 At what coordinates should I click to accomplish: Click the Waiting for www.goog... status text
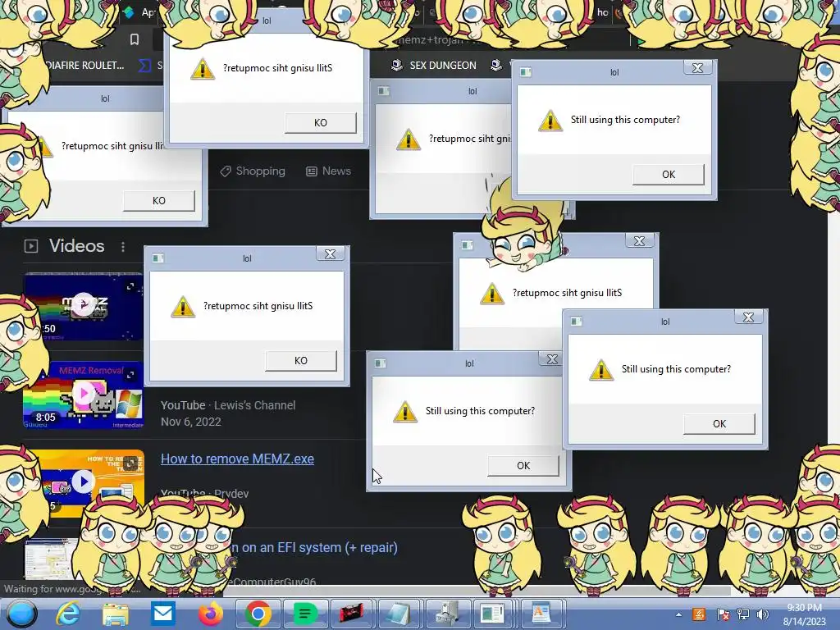pyautogui.click(x=72, y=589)
